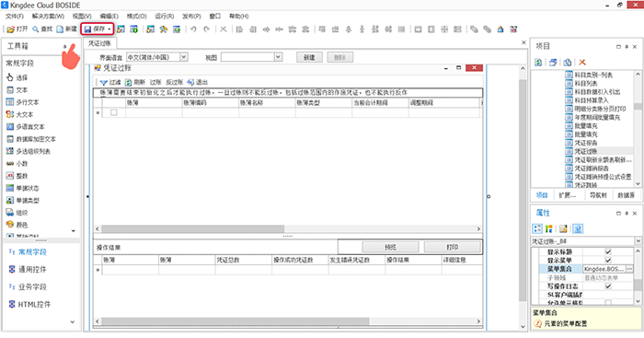Open the object selector dropdown in 属性 panel
Screen dimensions: 644x338
tap(638, 241)
